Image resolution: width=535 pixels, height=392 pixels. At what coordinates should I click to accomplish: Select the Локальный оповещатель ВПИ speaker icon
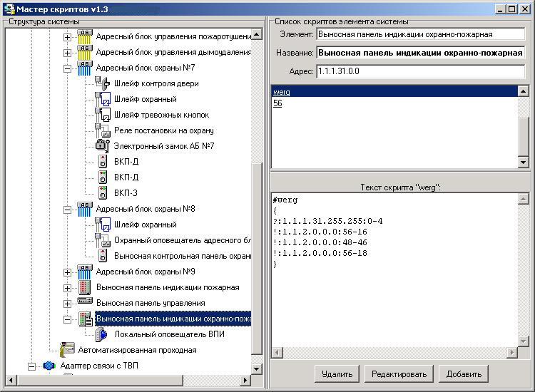(101, 334)
